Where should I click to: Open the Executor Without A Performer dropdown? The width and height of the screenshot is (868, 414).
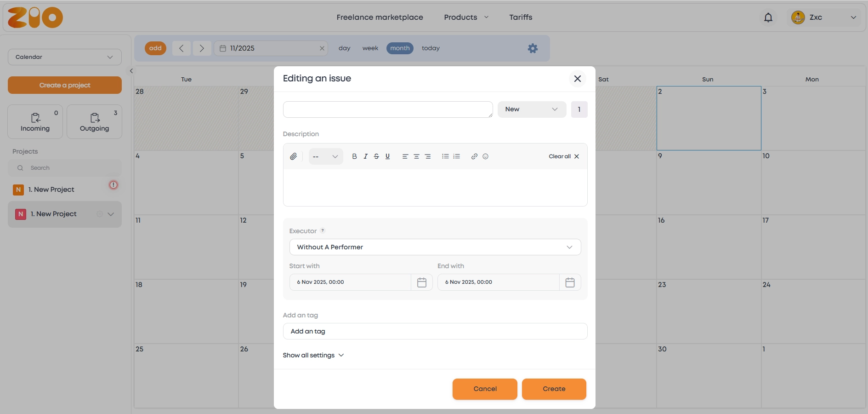click(x=435, y=247)
